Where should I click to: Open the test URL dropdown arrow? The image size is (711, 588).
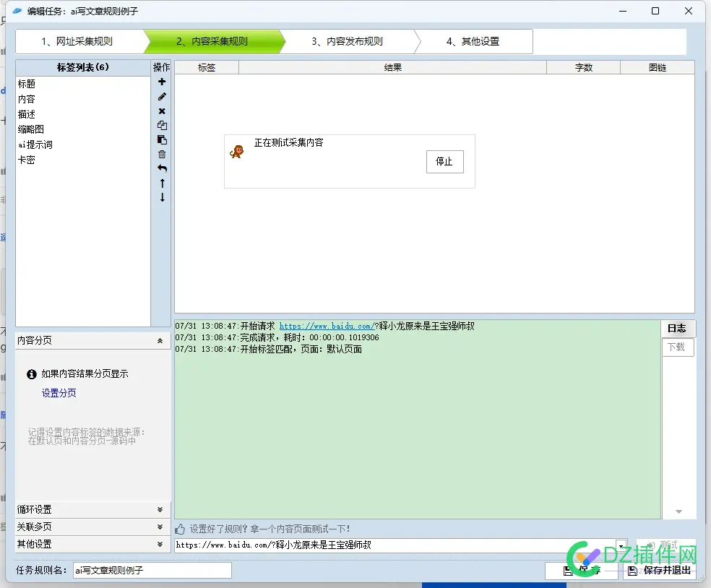point(621,545)
